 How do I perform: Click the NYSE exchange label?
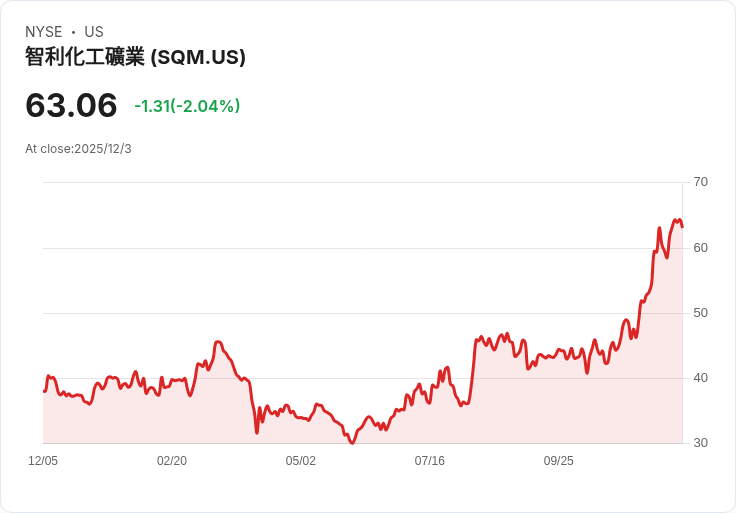pos(44,32)
